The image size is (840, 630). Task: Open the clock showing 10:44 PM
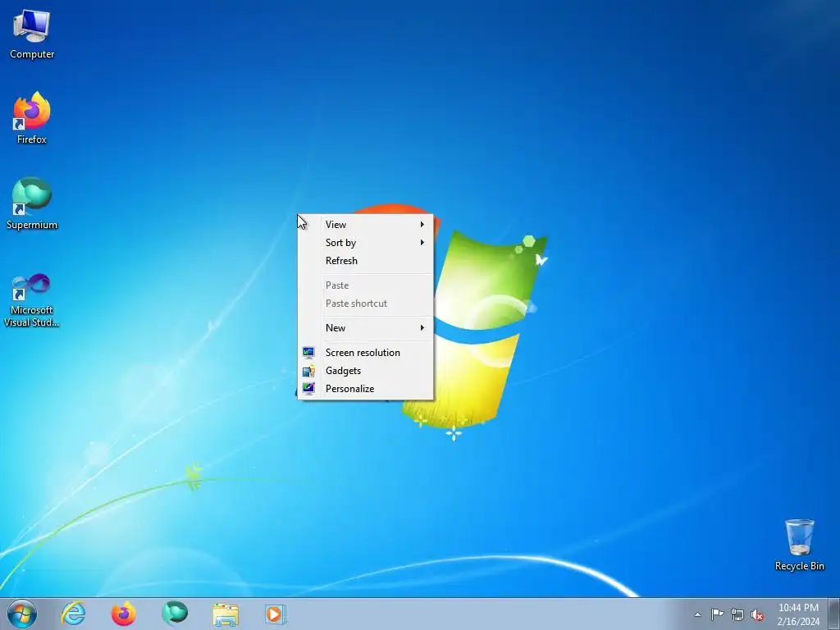[x=798, y=608]
